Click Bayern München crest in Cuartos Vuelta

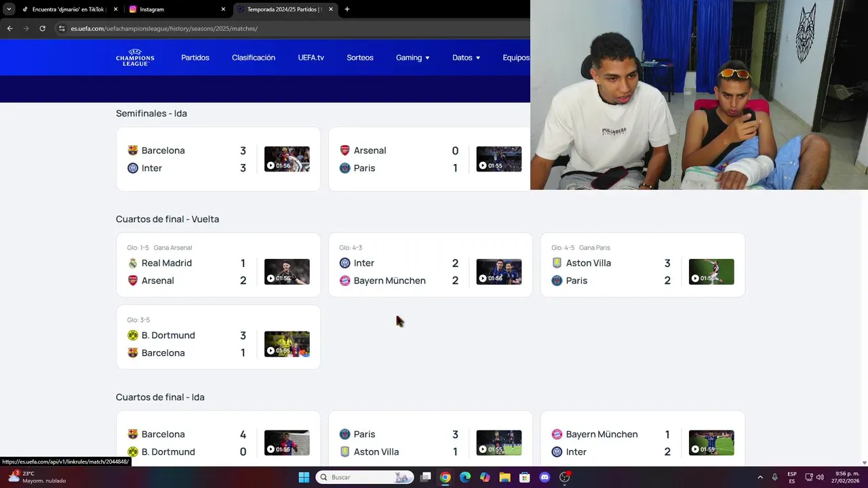(x=344, y=281)
